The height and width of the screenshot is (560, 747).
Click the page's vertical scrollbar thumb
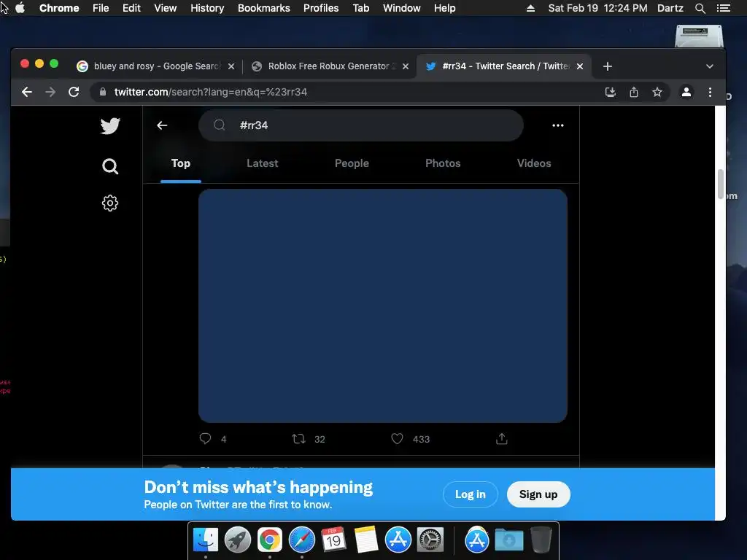pos(720,184)
